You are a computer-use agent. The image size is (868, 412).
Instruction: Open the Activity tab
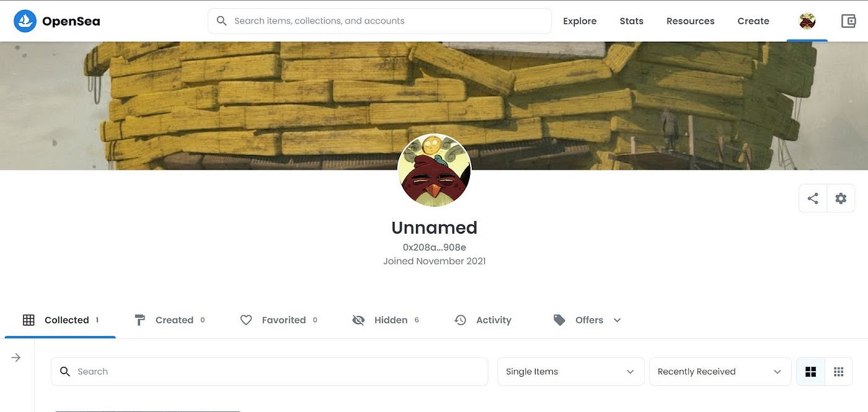pyautogui.click(x=482, y=320)
